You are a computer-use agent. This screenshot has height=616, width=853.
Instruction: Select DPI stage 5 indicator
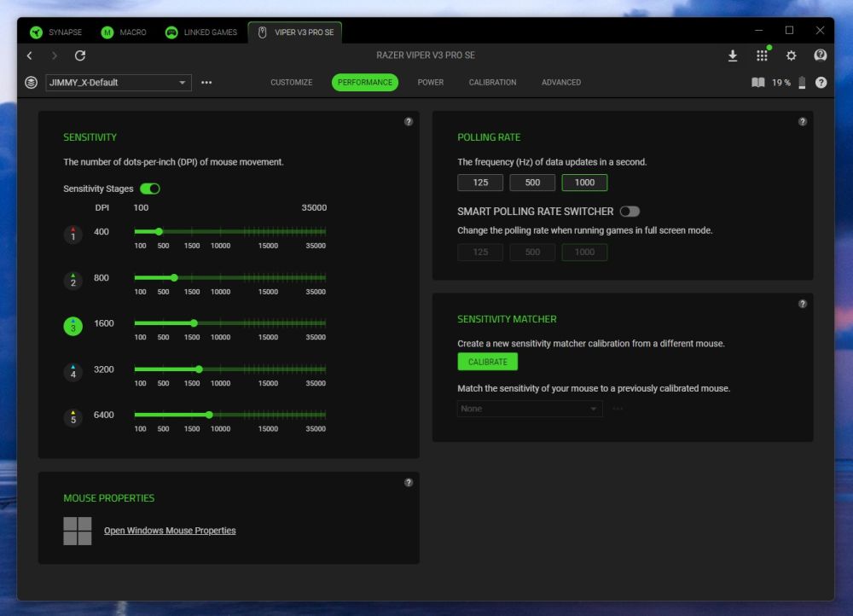(73, 418)
